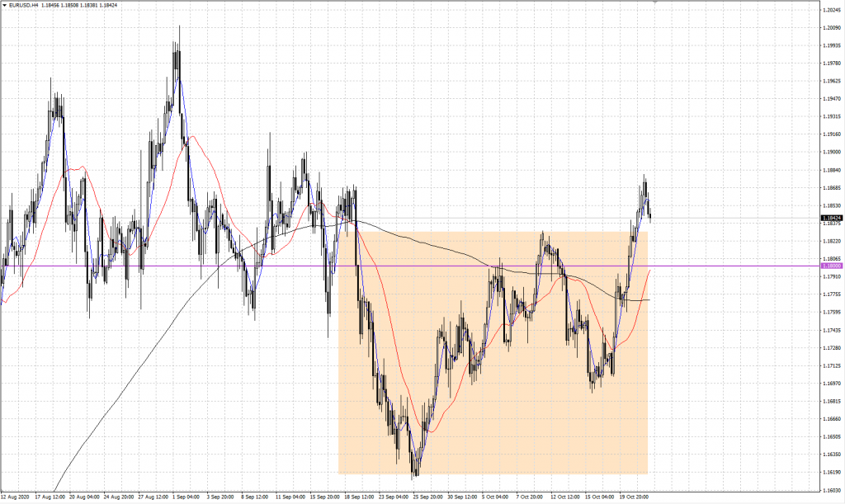Select the purple 1.18000 level price label
This screenshot has height=504, width=845.
[x=832, y=266]
